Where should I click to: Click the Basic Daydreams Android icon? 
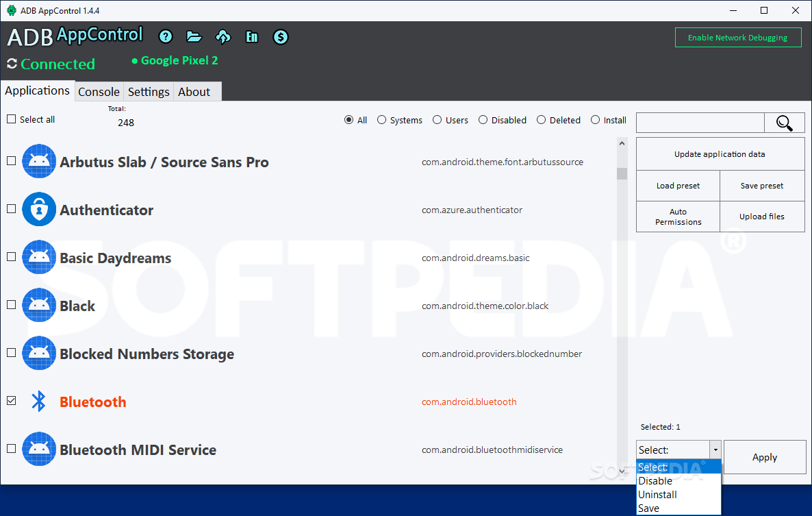[39, 257]
